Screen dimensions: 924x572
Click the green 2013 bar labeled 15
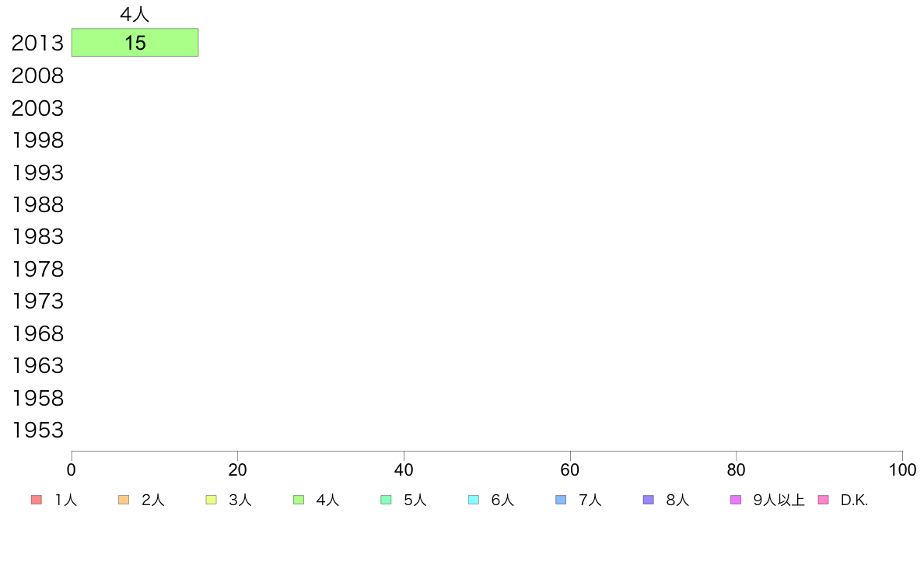135,43
